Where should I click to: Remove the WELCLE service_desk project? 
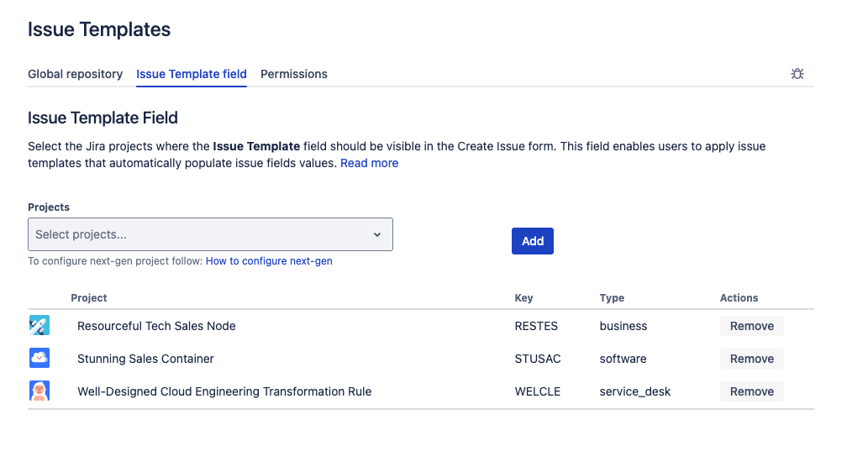coord(751,391)
